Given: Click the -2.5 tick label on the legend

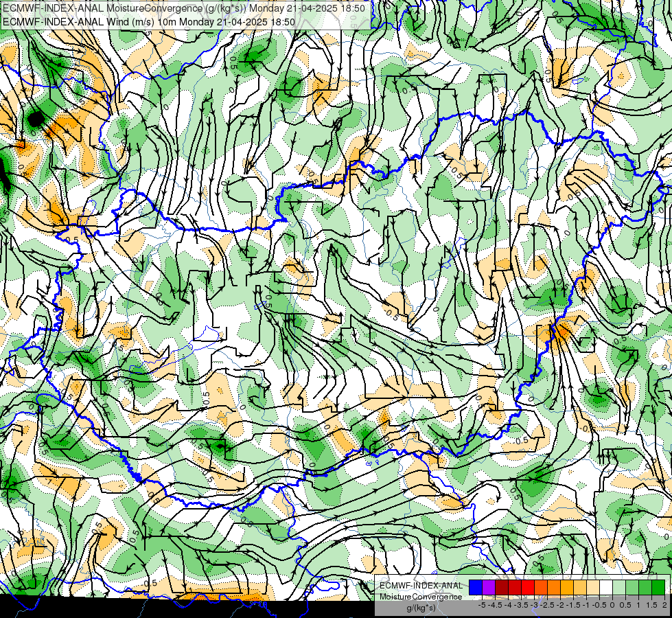Looking at the screenshot, I should 547,605.
